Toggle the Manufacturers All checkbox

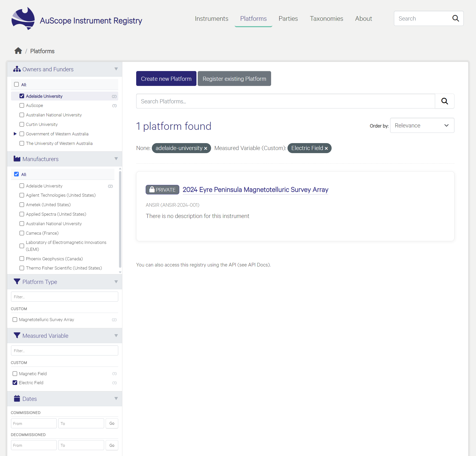[16, 174]
